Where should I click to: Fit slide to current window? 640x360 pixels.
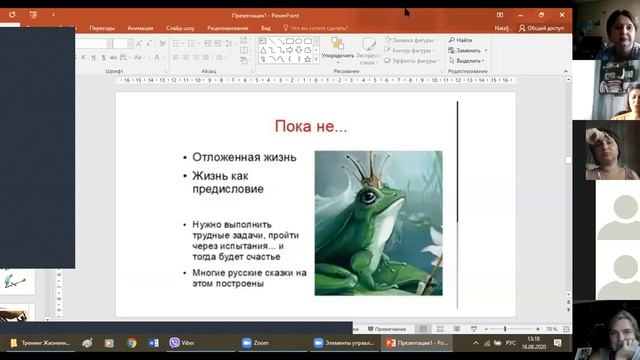[x=566, y=329]
